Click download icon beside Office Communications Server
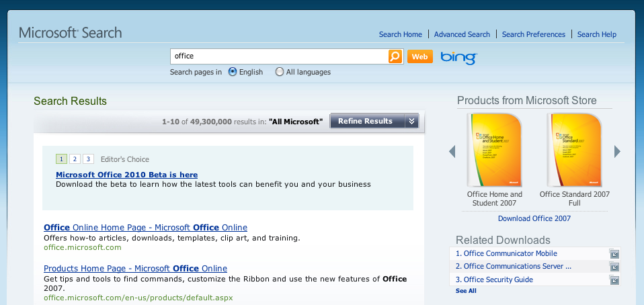The width and height of the screenshot is (644, 305). (614, 267)
